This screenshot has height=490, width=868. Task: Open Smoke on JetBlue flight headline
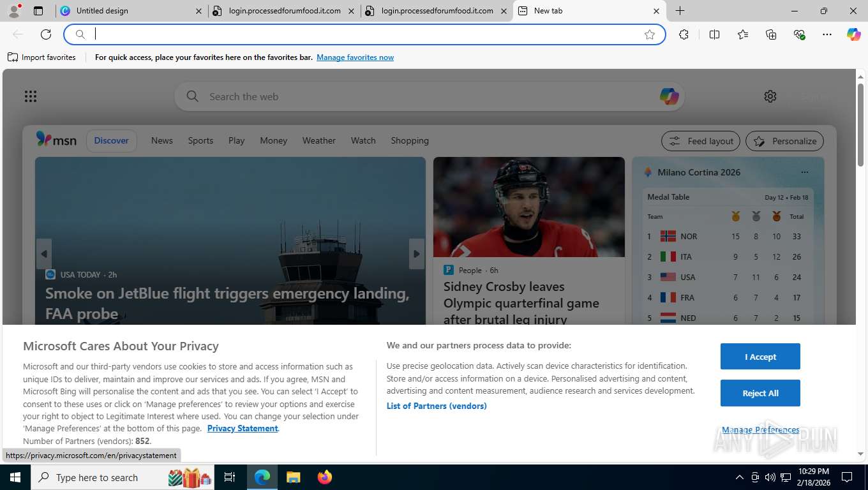[227, 304]
